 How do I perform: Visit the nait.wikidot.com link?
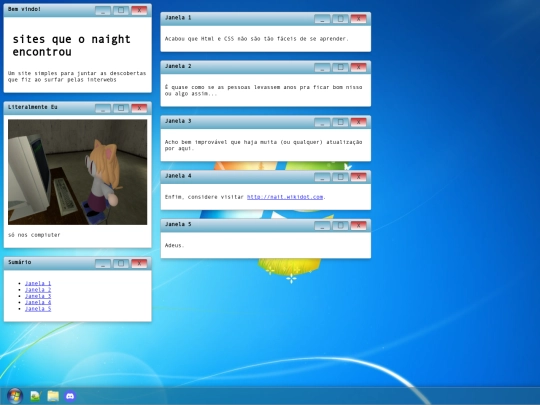coord(285,197)
